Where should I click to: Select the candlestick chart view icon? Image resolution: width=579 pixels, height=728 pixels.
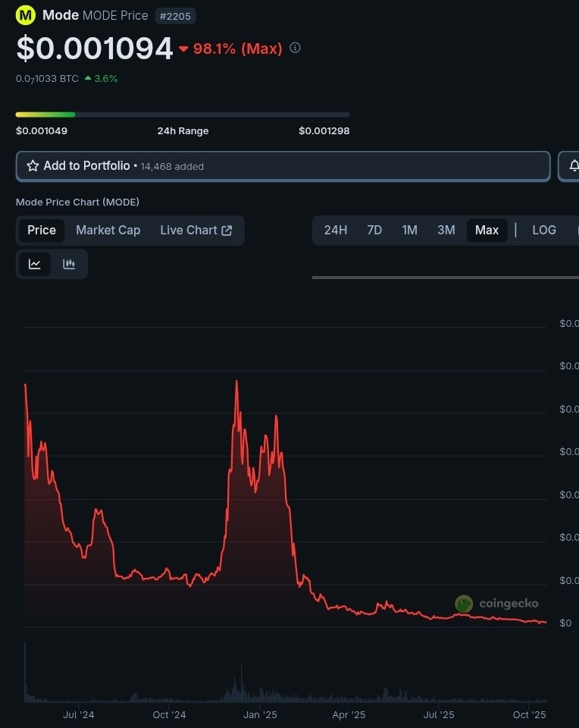pos(69,264)
